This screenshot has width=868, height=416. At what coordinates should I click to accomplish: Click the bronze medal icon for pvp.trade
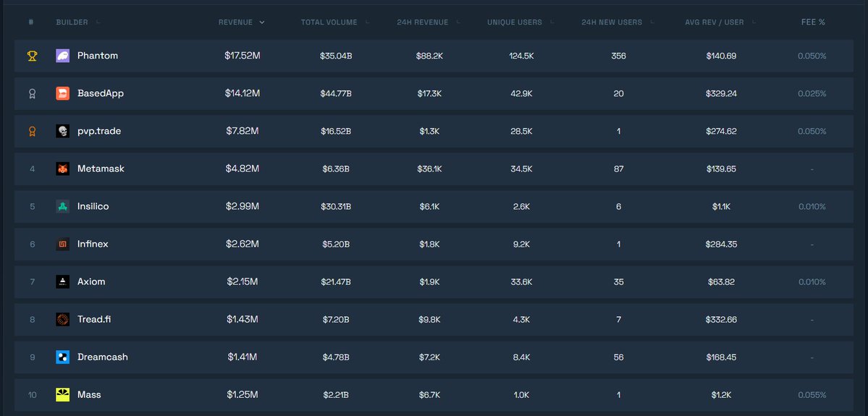tap(32, 131)
